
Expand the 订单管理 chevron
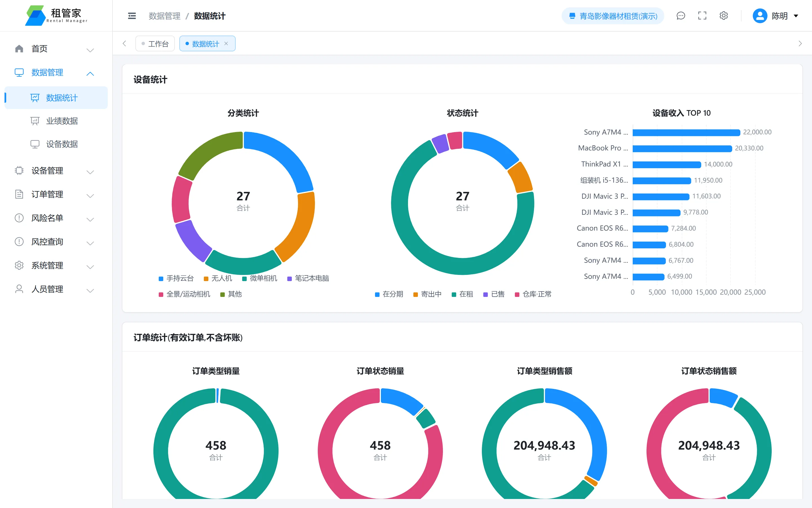click(90, 196)
